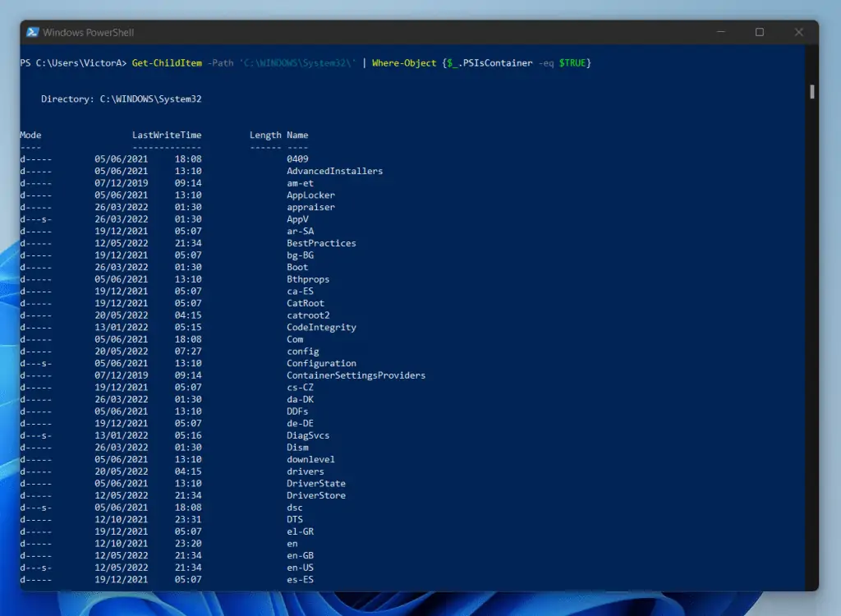Click the 07/12/2019 date in the am-et row

coord(122,183)
